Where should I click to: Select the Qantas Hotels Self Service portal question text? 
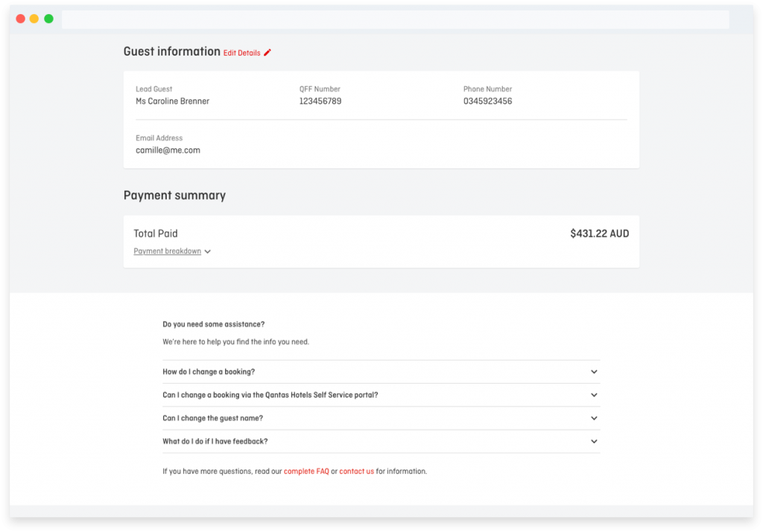point(270,395)
